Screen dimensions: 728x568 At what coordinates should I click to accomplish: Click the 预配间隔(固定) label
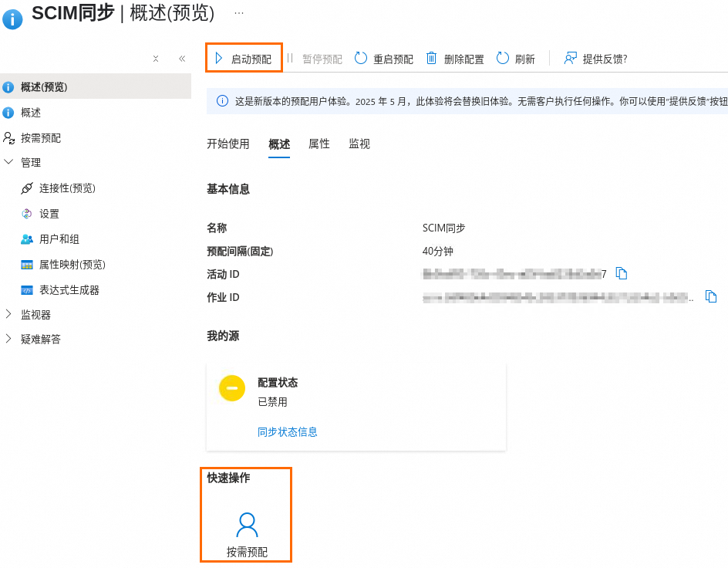tap(240, 252)
